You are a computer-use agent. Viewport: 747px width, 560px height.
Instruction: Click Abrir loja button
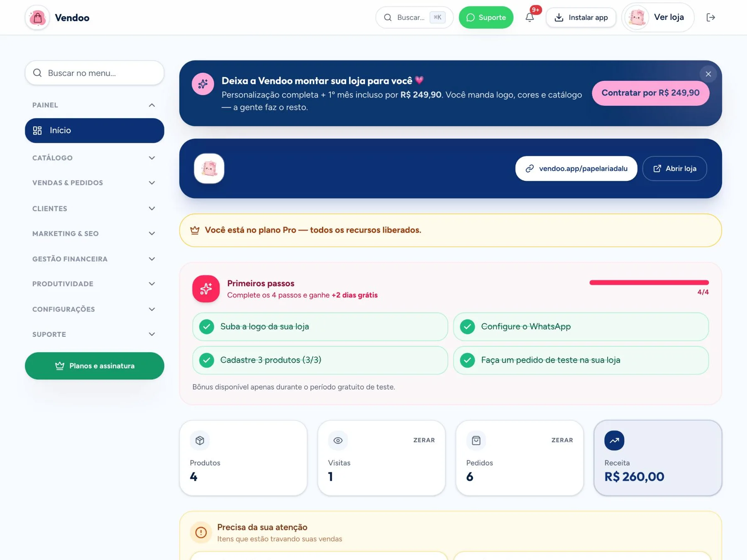tap(675, 168)
